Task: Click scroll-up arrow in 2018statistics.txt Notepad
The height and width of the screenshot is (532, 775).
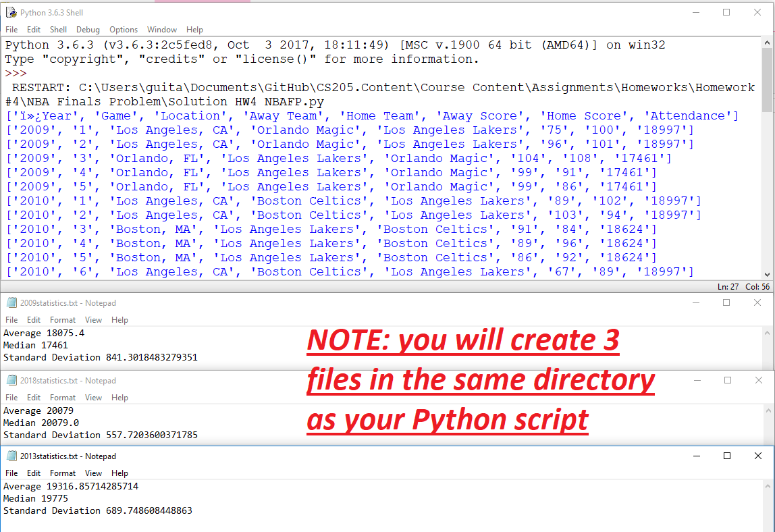Action: [768, 411]
